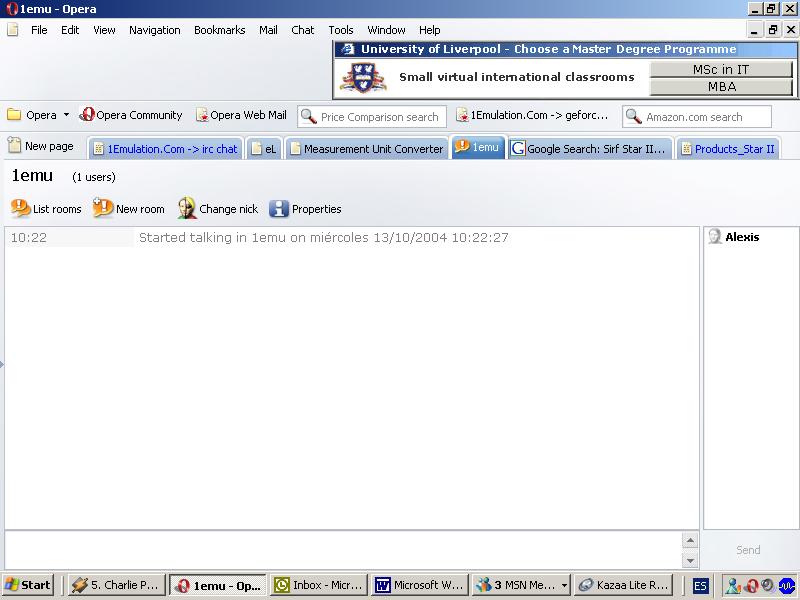Open the Help menu
Viewport: 800px width, 600px height.
pyautogui.click(x=430, y=30)
